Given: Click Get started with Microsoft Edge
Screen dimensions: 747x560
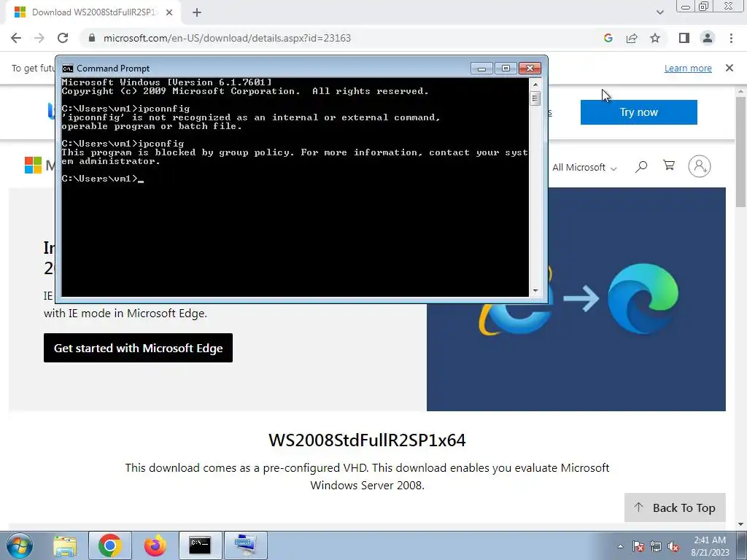Looking at the screenshot, I should pyautogui.click(x=138, y=348).
